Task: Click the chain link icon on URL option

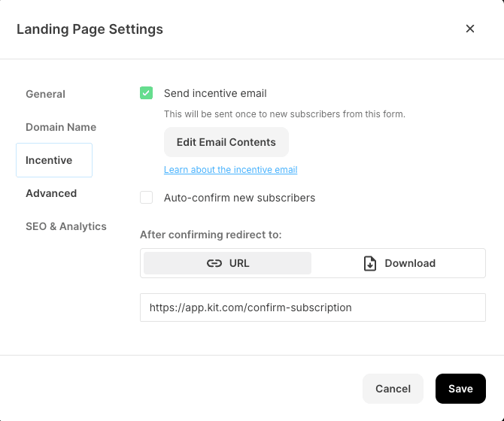Action: (214, 263)
